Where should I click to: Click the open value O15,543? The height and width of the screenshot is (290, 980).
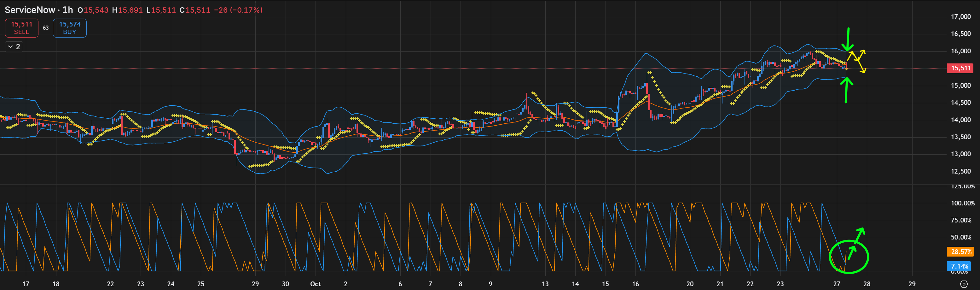[93, 10]
